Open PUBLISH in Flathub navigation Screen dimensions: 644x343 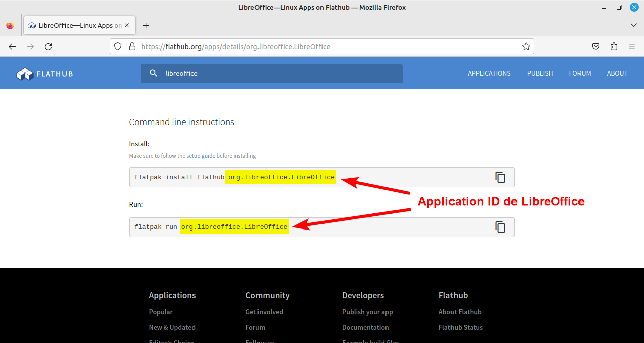[540, 73]
